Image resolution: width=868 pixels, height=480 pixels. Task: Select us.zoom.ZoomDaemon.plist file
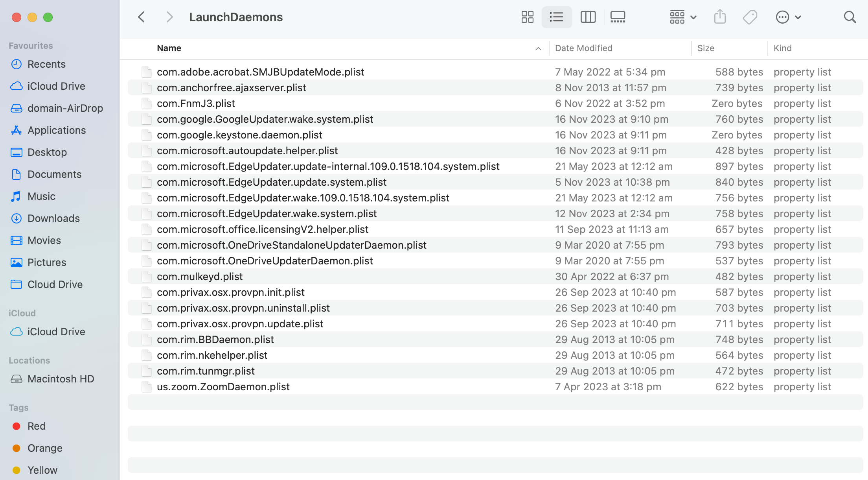click(223, 387)
